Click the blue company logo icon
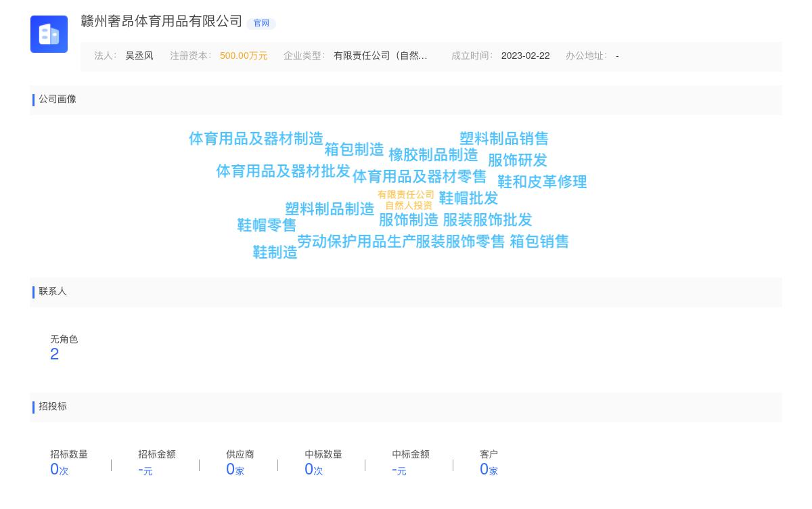 point(49,34)
